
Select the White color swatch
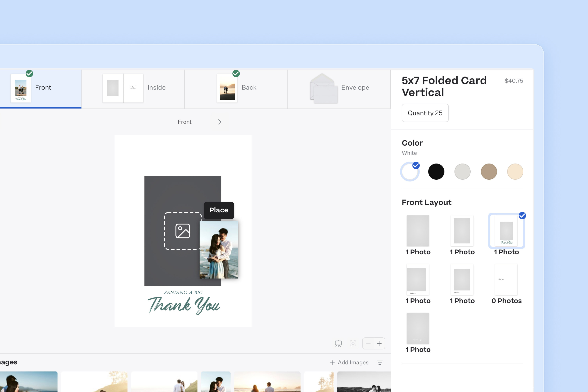[x=410, y=172]
